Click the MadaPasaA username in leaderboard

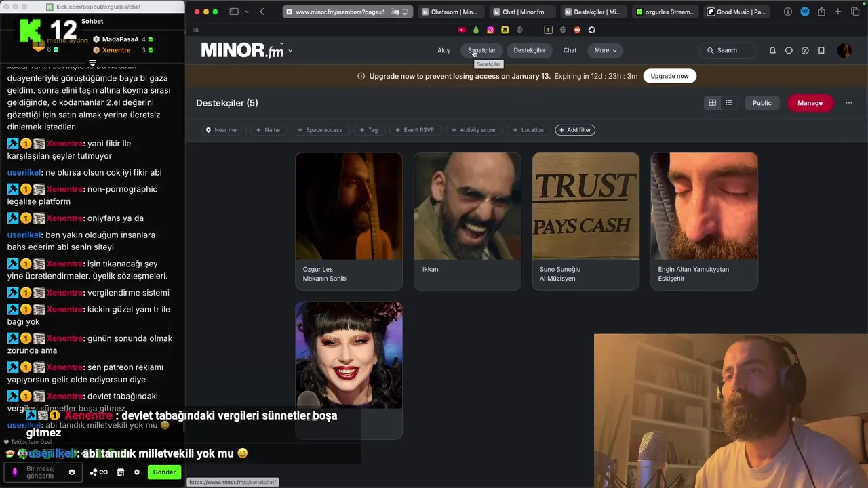[x=120, y=39]
